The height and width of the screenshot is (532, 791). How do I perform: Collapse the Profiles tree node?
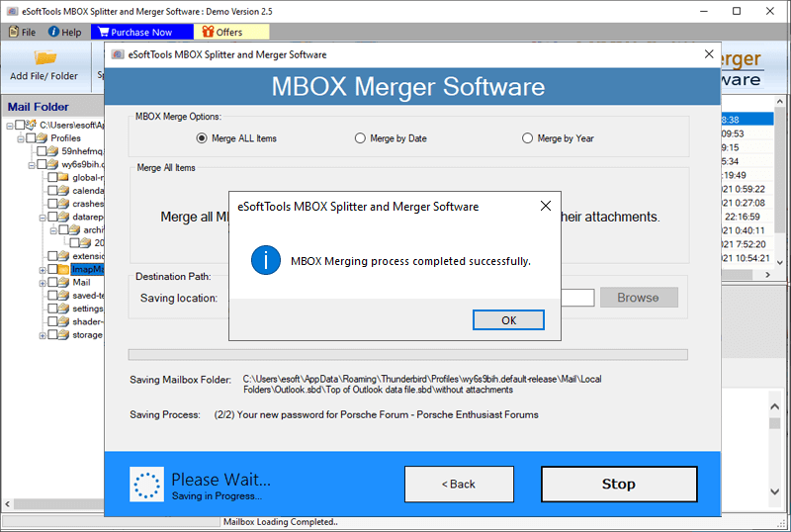(21, 138)
